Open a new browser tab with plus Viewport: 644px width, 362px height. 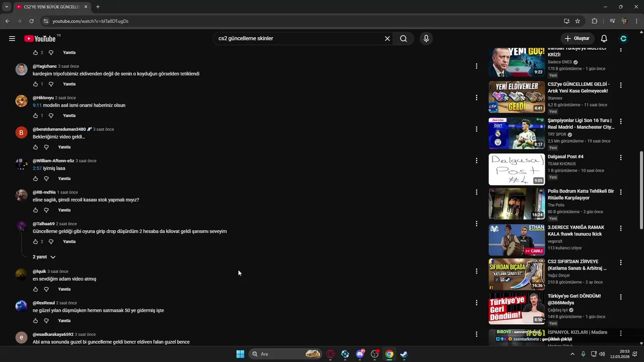[x=98, y=7]
